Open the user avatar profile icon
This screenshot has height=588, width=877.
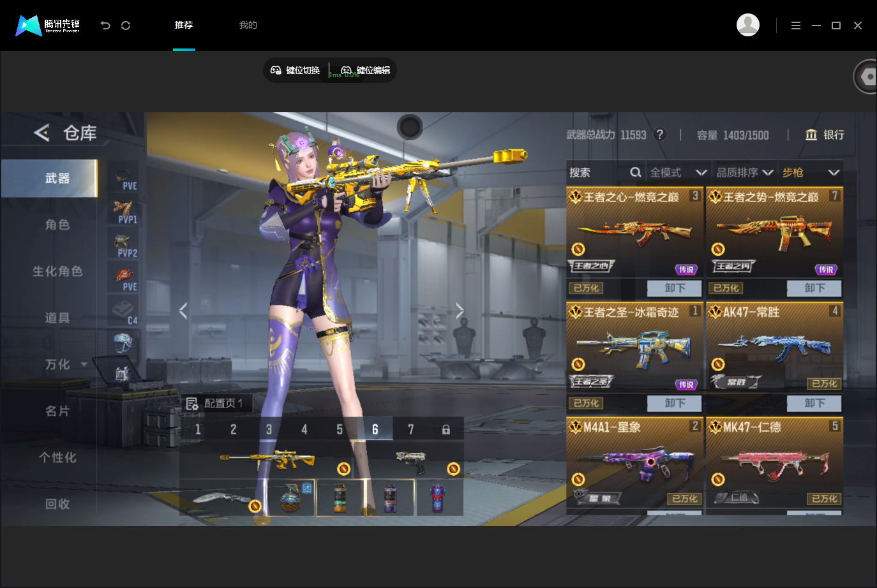(748, 25)
